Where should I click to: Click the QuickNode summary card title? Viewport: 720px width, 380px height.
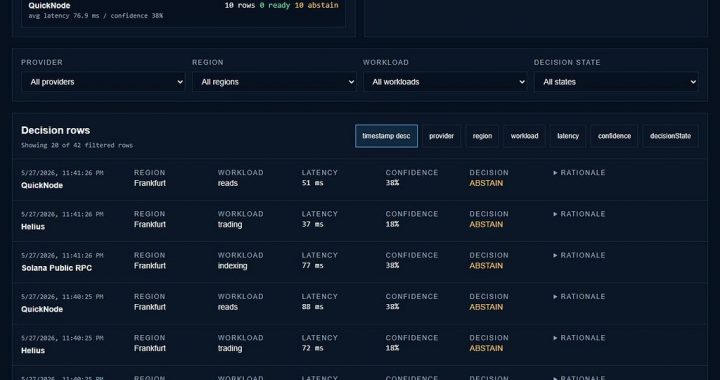[49, 6]
